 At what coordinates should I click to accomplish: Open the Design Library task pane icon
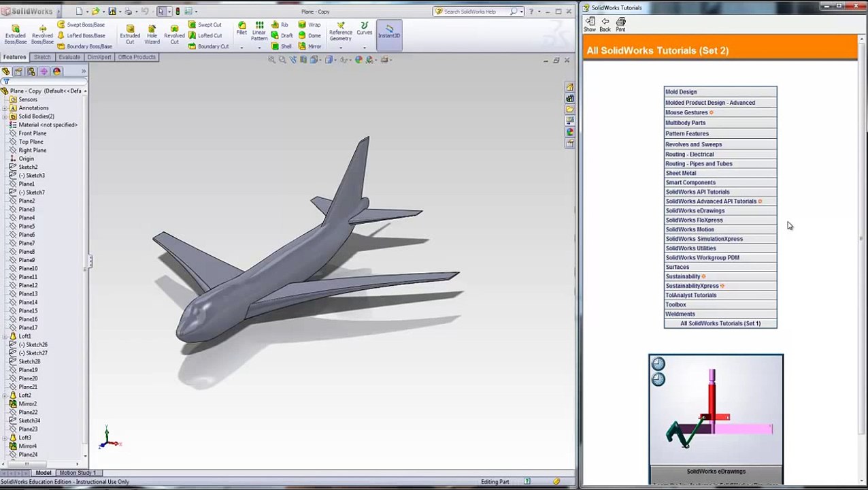(x=570, y=99)
